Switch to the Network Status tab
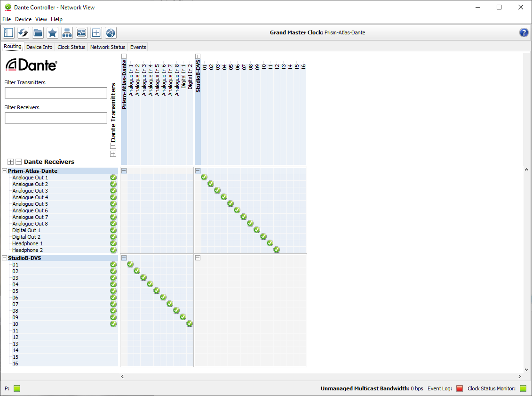The image size is (532, 396). pos(108,47)
